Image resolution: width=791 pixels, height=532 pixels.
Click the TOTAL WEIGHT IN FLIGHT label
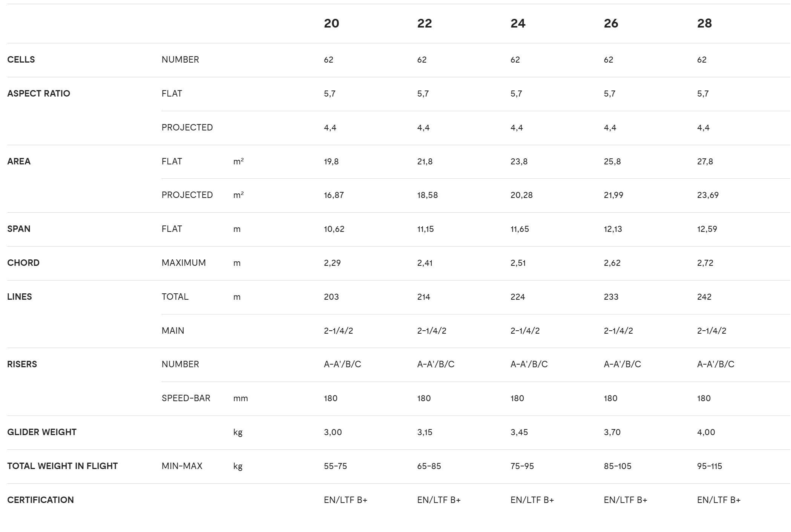63,466
